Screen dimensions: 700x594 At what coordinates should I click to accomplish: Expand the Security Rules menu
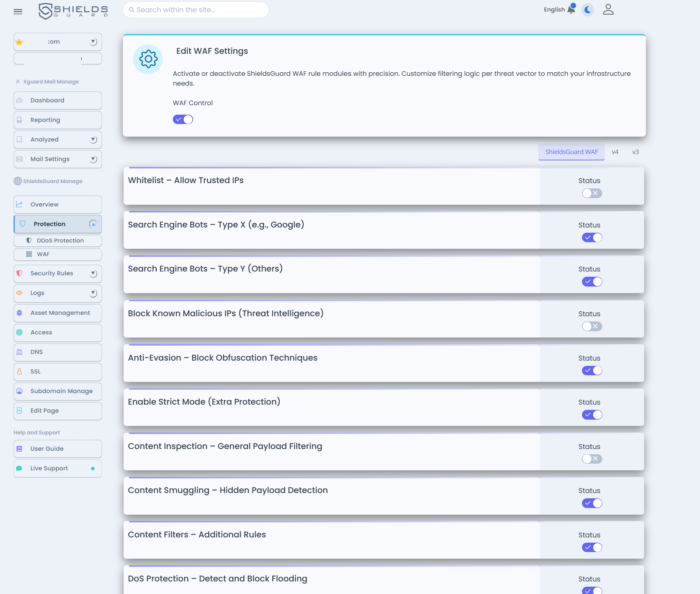93,273
